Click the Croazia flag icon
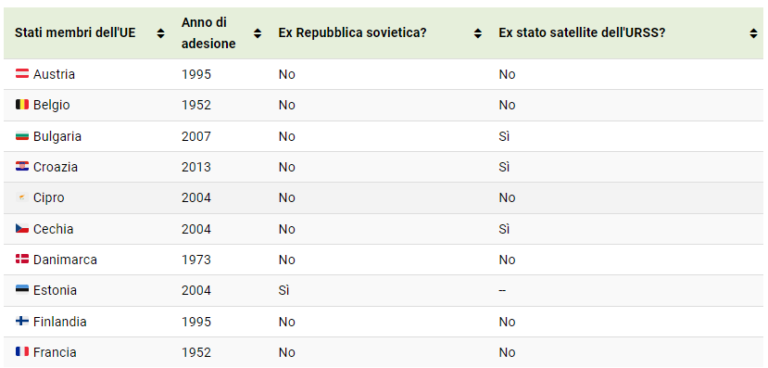 (x=22, y=167)
